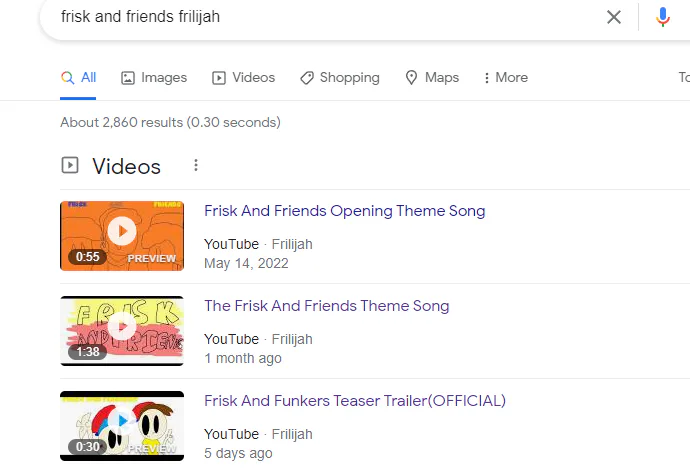
Task: Open the Shopping tab
Action: pos(340,78)
